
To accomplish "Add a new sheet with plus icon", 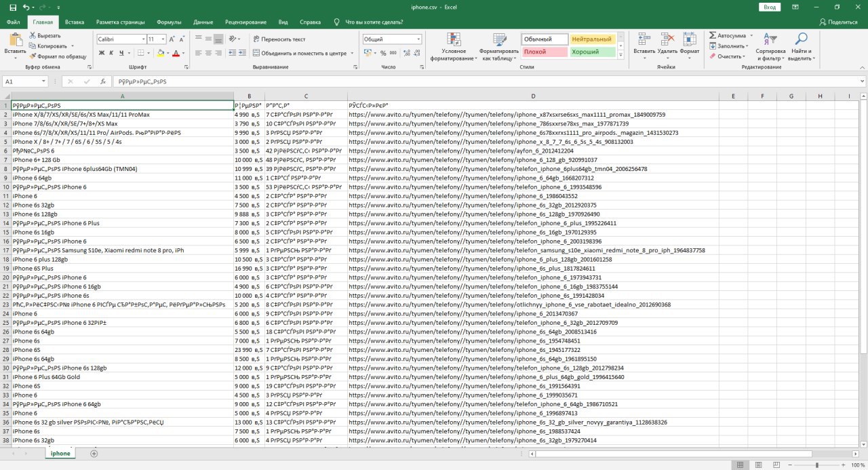I will coord(94,453).
